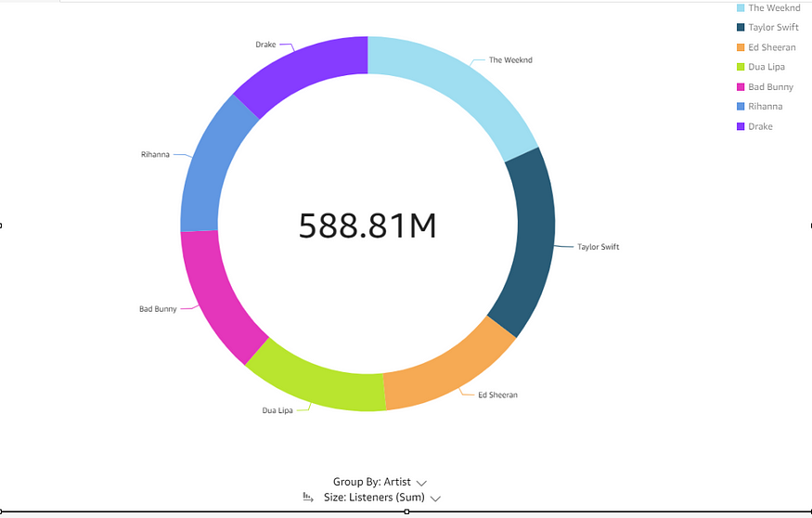
Task: Click the Bad Bunny callout label on chart
Action: [x=158, y=309]
